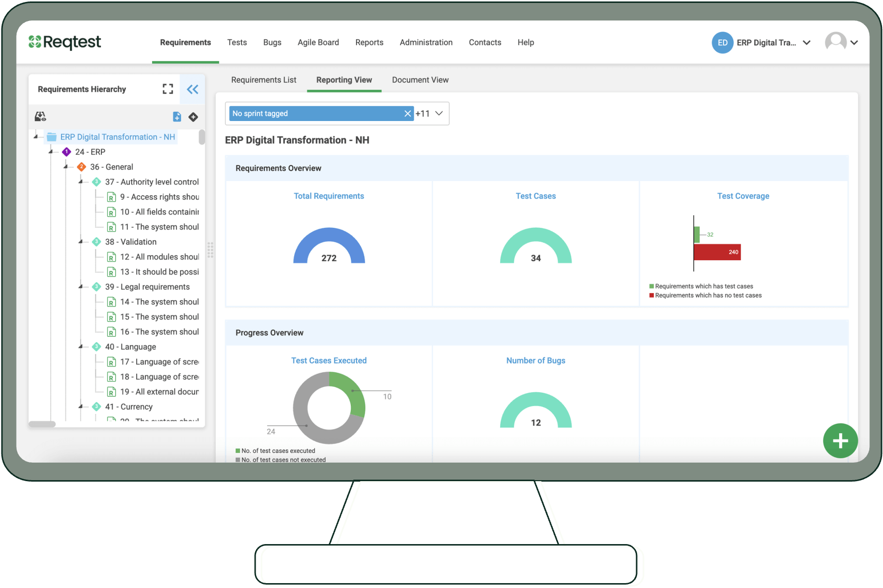Open the Reports section

[x=369, y=42]
